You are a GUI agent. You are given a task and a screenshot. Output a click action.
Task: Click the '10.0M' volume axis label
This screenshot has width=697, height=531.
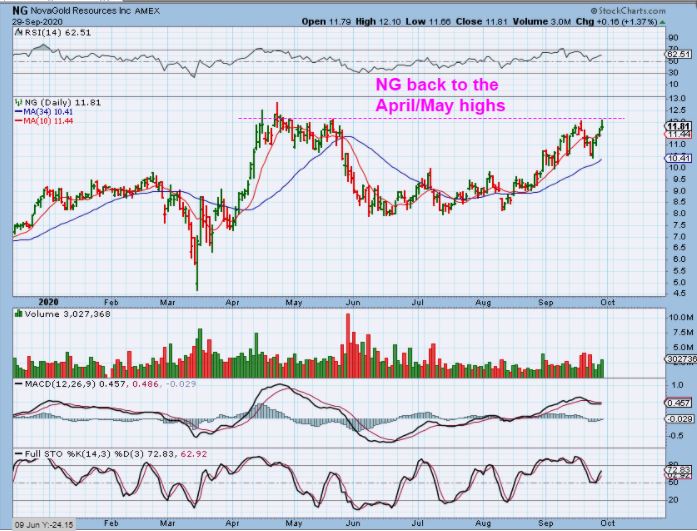tap(680, 317)
